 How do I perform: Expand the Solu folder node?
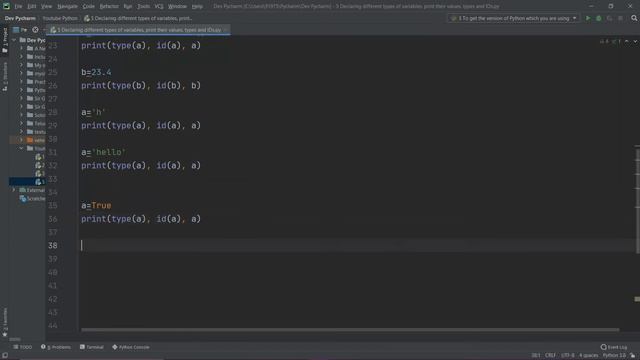tap(22, 115)
